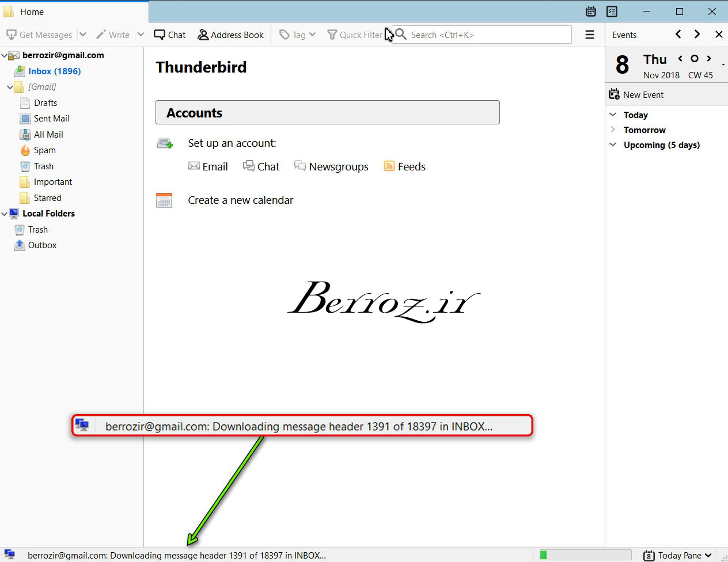Open the Tasks tab icon in title bar
The image size is (728, 562).
tap(612, 12)
